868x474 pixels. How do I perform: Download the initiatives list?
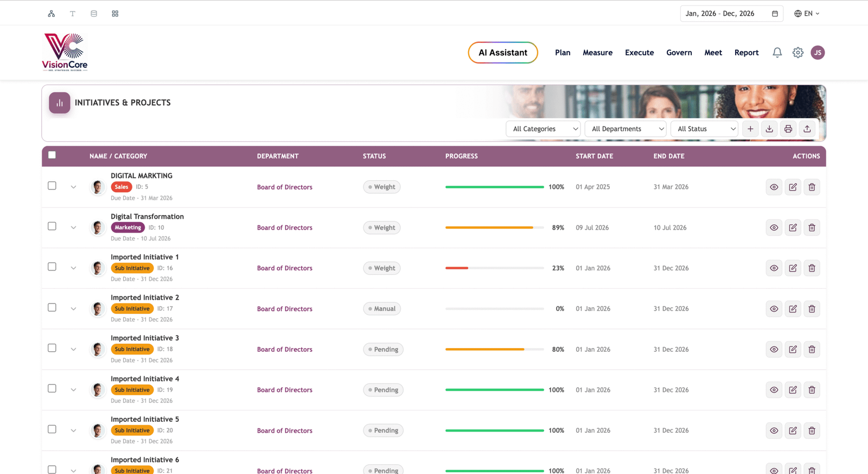pos(769,129)
